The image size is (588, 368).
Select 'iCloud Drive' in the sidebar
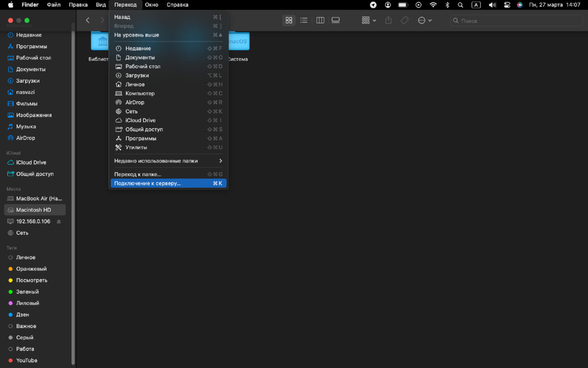point(34,162)
